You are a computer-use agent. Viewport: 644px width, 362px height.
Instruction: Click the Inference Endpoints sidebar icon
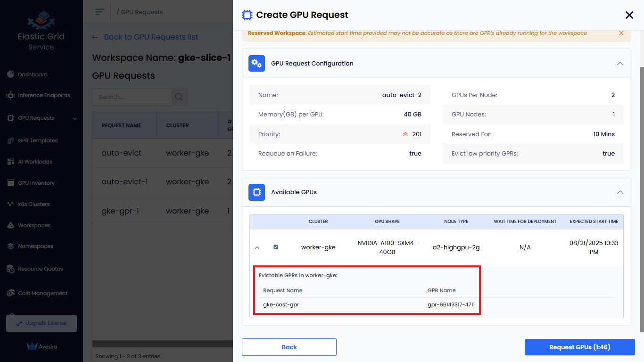coord(10,95)
